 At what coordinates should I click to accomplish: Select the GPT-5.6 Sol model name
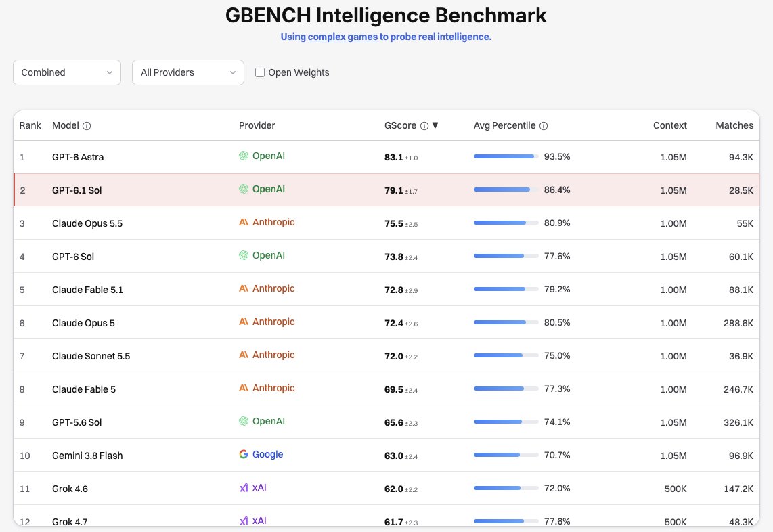pyautogui.click(x=77, y=422)
